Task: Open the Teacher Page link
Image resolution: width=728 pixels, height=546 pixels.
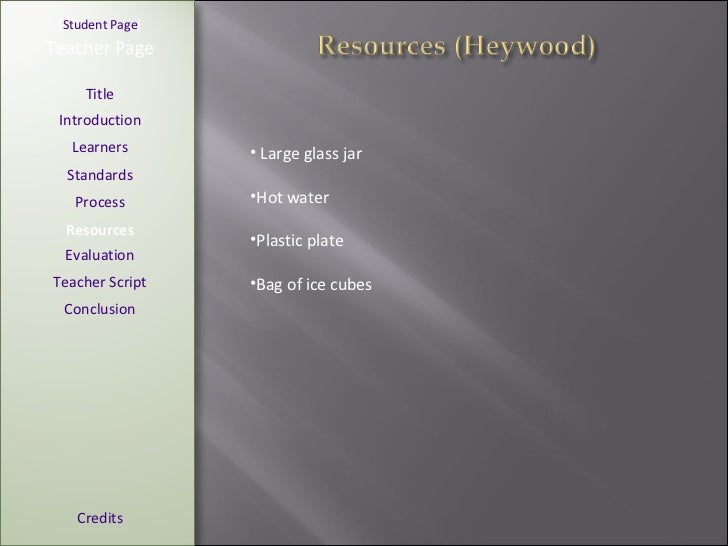Action: [100, 48]
